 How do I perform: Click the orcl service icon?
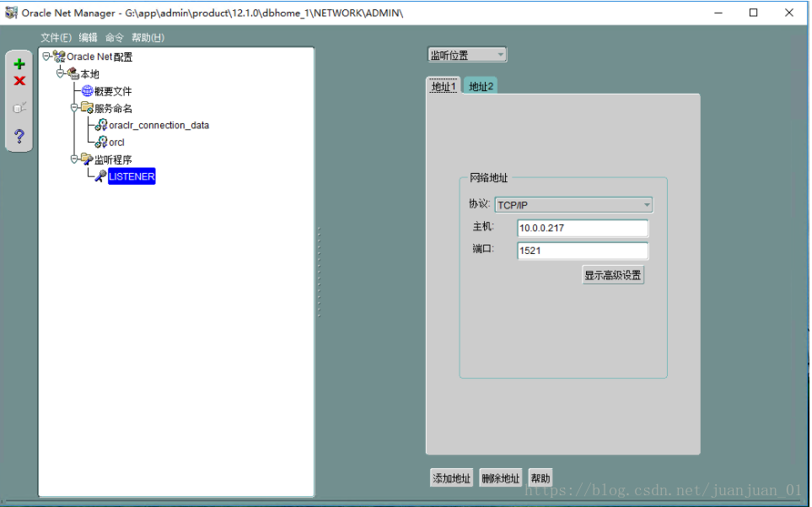point(101,142)
